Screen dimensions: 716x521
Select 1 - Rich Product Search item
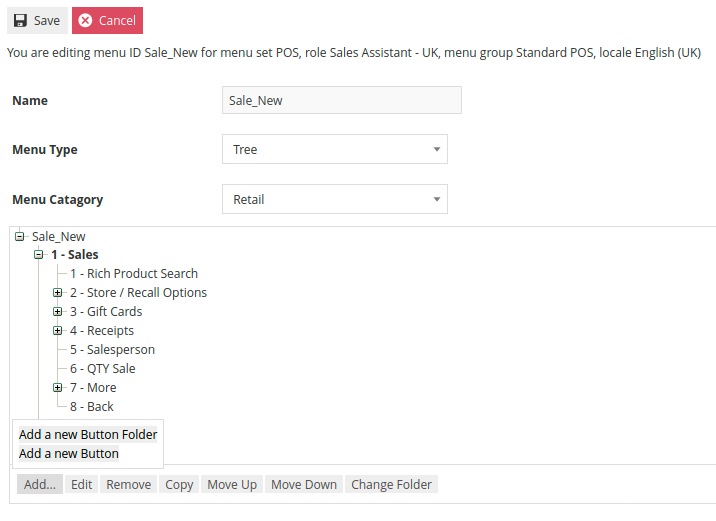pos(134,274)
